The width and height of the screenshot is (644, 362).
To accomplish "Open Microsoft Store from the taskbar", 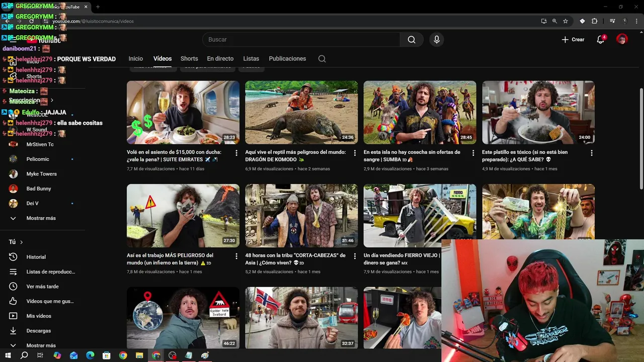I will point(107,355).
